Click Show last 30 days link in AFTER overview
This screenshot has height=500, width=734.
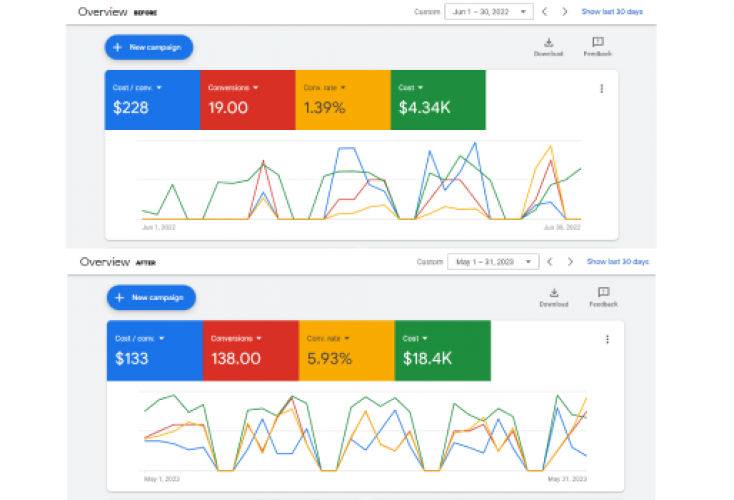coord(618,262)
